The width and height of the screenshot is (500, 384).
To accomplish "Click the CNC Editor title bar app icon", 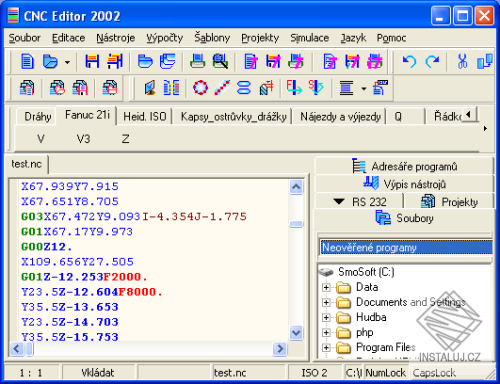I will pyautogui.click(x=13, y=15).
